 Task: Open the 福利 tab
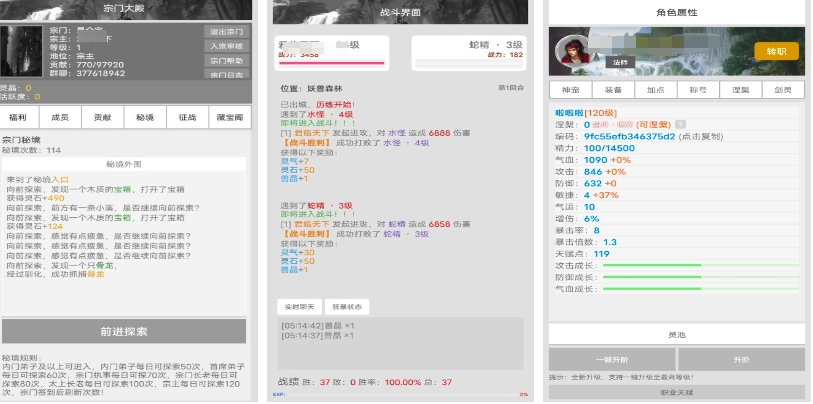18,117
